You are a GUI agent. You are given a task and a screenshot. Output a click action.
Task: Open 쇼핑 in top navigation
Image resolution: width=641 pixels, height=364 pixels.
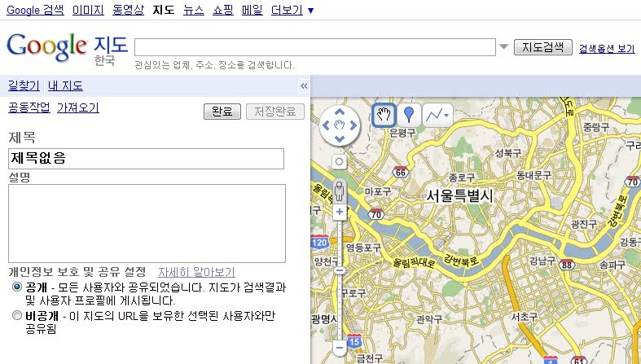pyautogui.click(x=223, y=10)
